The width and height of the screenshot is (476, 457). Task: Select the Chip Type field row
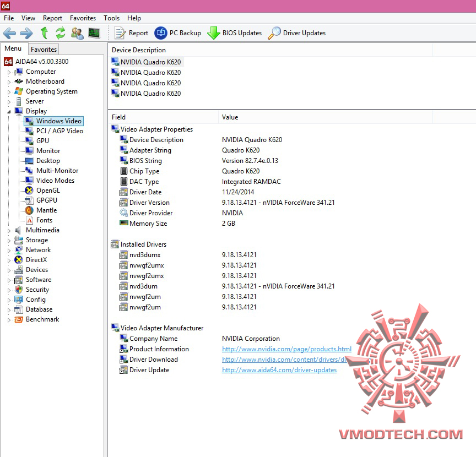pyautogui.click(x=190, y=171)
